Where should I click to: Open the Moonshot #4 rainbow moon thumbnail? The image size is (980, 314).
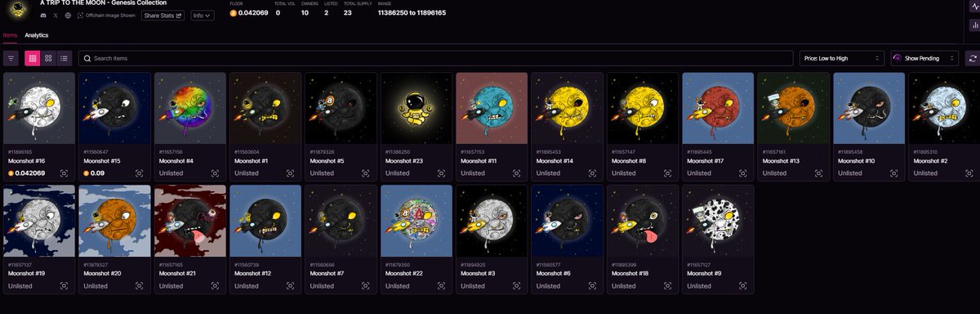(x=190, y=108)
